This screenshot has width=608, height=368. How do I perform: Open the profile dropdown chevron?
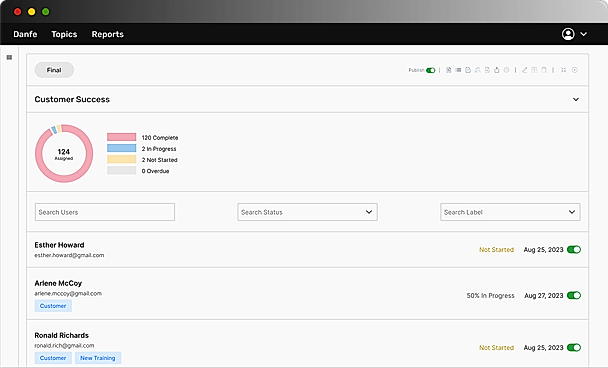click(583, 34)
